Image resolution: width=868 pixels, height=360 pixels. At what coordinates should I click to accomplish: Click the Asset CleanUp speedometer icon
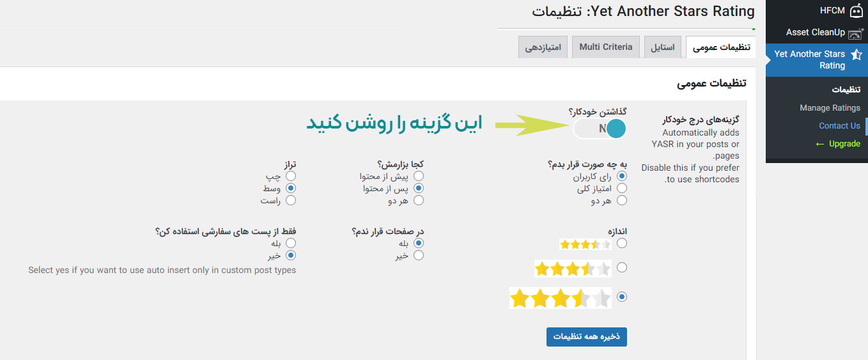pyautogui.click(x=856, y=33)
